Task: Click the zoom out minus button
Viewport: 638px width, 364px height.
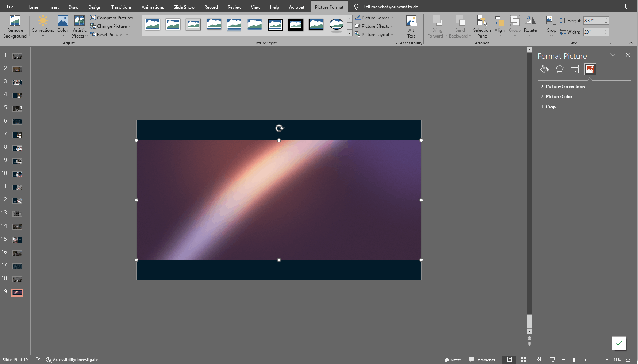Action: [x=564, y=360]
